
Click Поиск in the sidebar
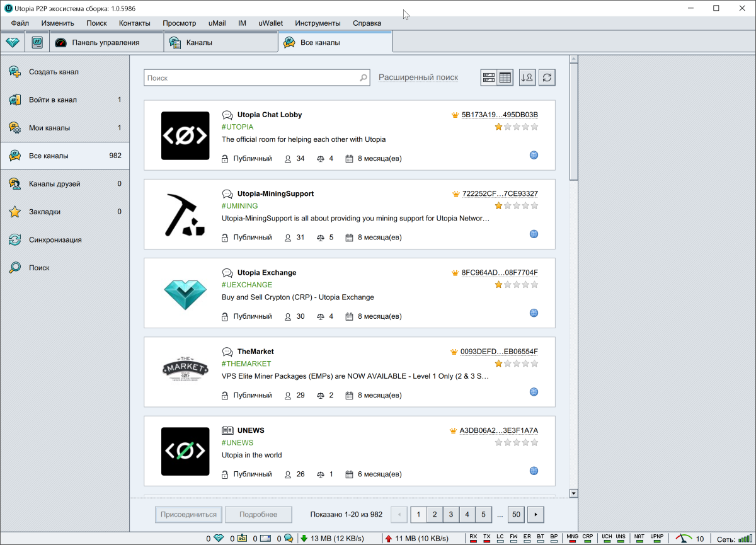(x=65, y=268)
